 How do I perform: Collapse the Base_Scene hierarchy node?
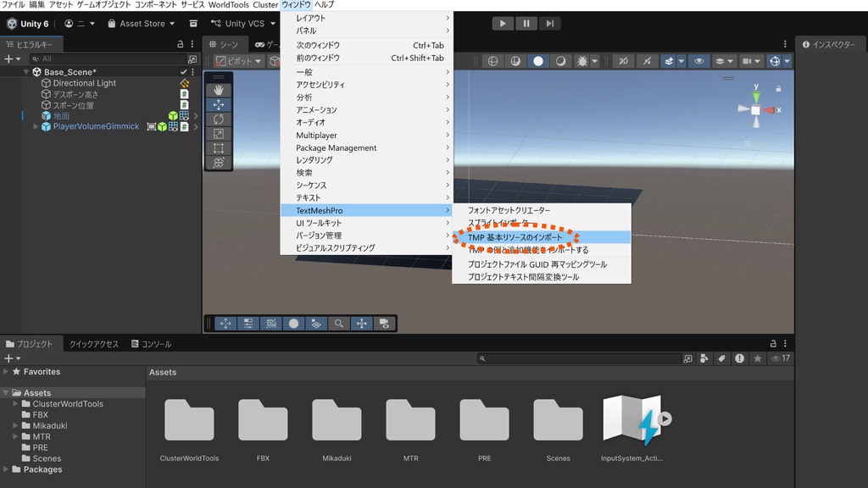pos(26,72)
